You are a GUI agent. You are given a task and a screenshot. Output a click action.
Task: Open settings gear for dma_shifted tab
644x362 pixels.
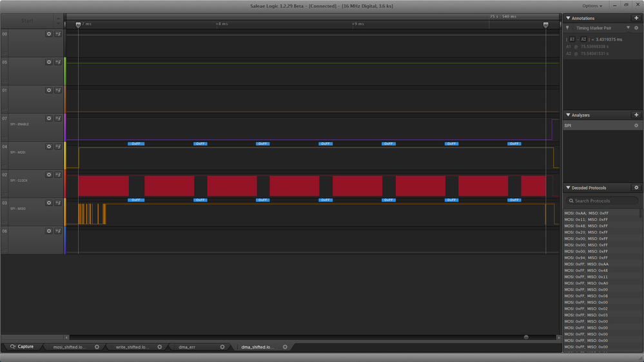pyautogui.click(x=285, y=347)
